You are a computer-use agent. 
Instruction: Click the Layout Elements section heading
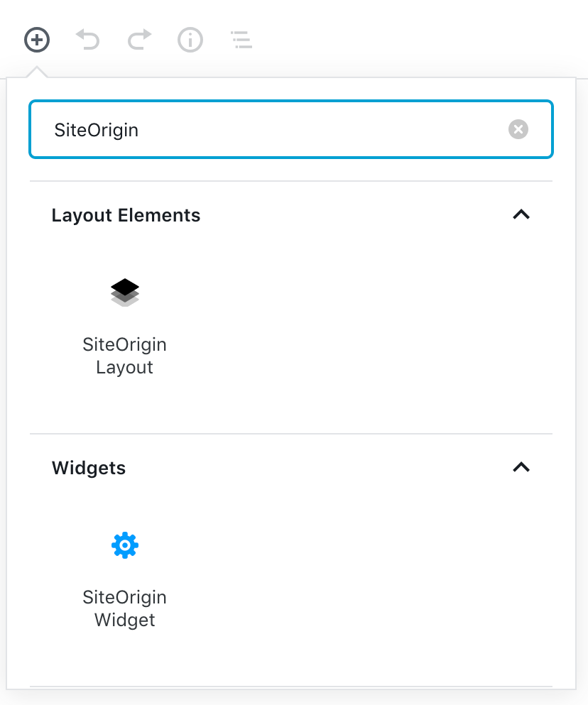126,215
